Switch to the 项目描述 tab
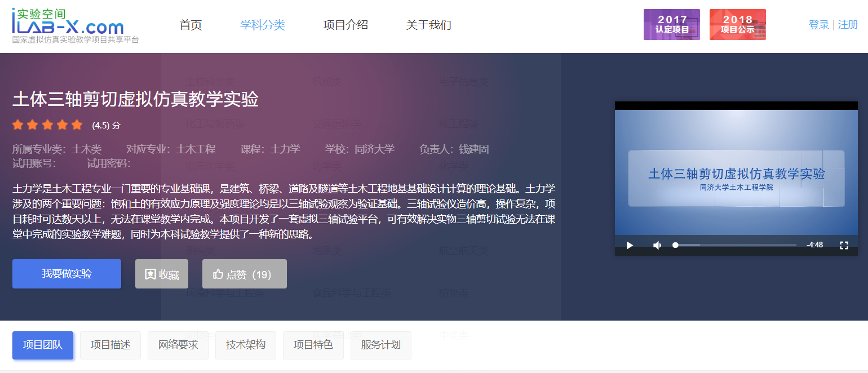 110,345
